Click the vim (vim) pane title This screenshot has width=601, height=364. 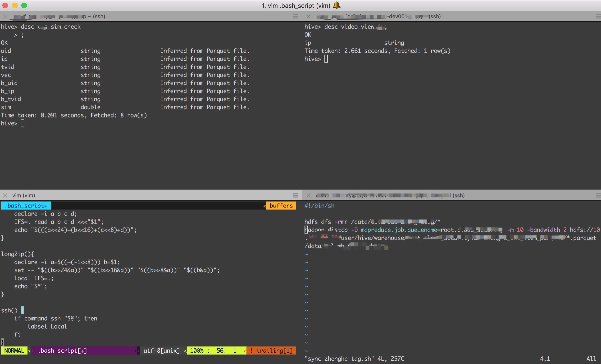[x=24, y=195]
